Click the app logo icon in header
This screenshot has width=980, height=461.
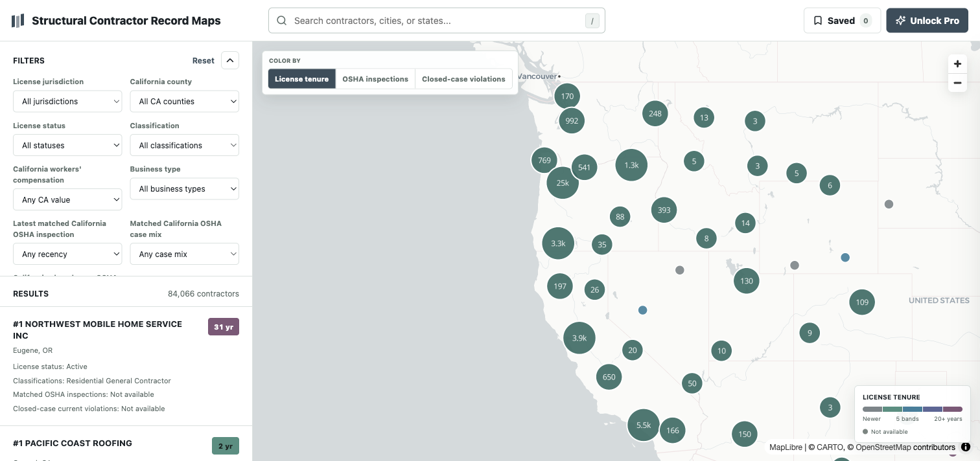point(18,21)
